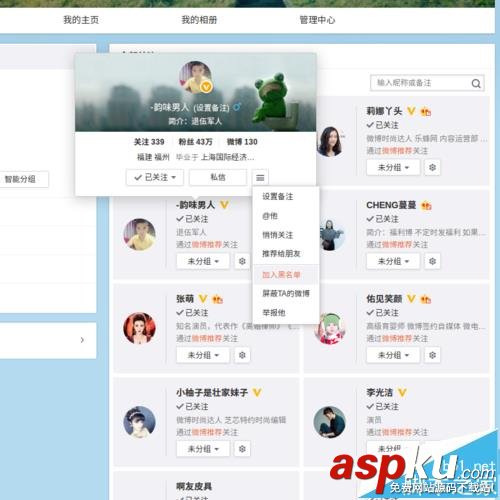500x500 pixels.
Task: Click 微博推荐 link under 莉娜丫头
Action: (x=397, y=151)
